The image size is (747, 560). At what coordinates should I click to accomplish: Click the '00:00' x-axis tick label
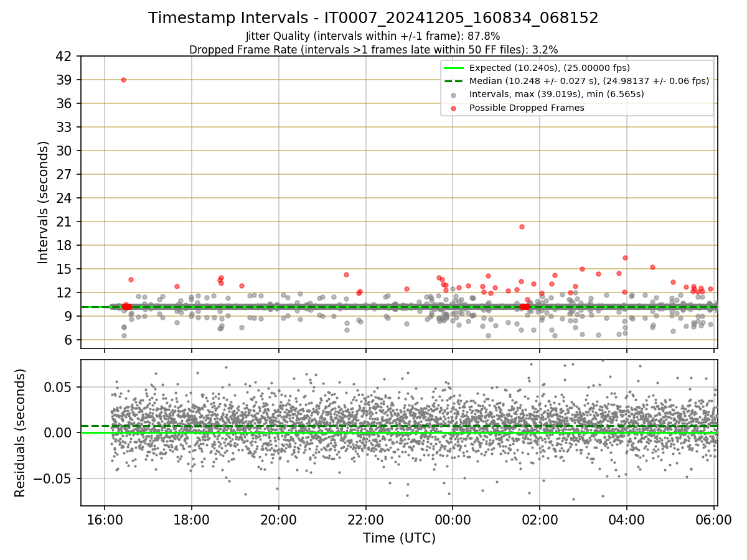pos(453,520)
